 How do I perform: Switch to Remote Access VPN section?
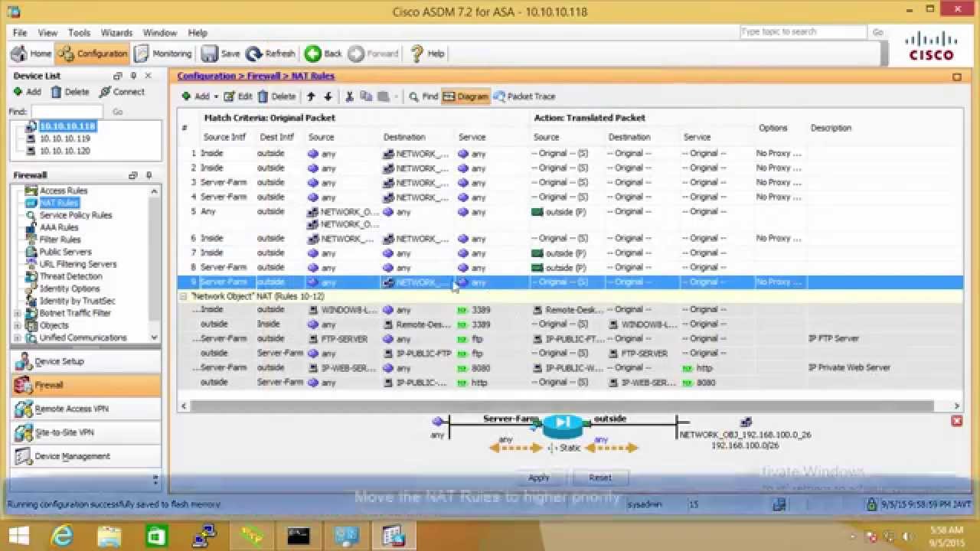tap(86, 409)
